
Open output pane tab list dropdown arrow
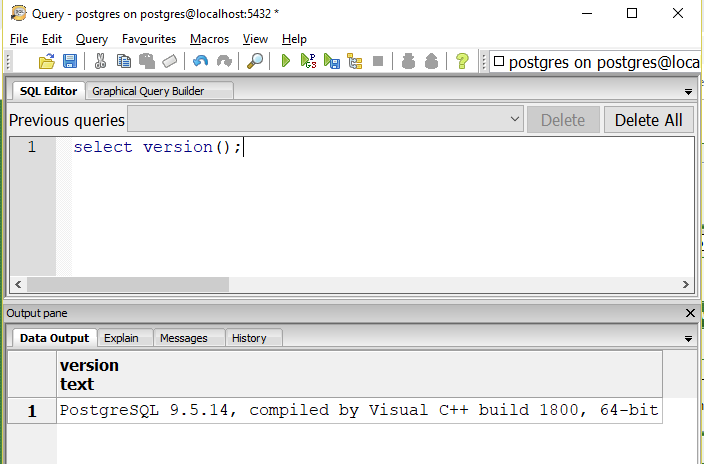coord(688,339)
